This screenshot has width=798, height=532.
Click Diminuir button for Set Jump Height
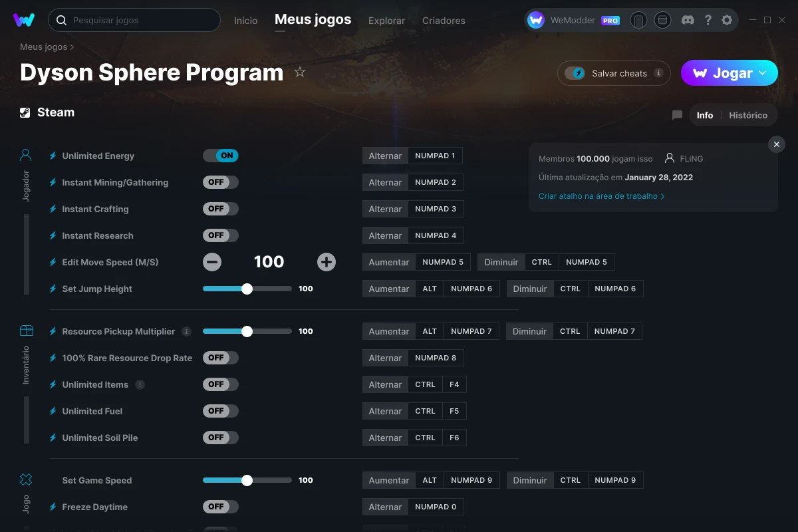coord(530,289)
